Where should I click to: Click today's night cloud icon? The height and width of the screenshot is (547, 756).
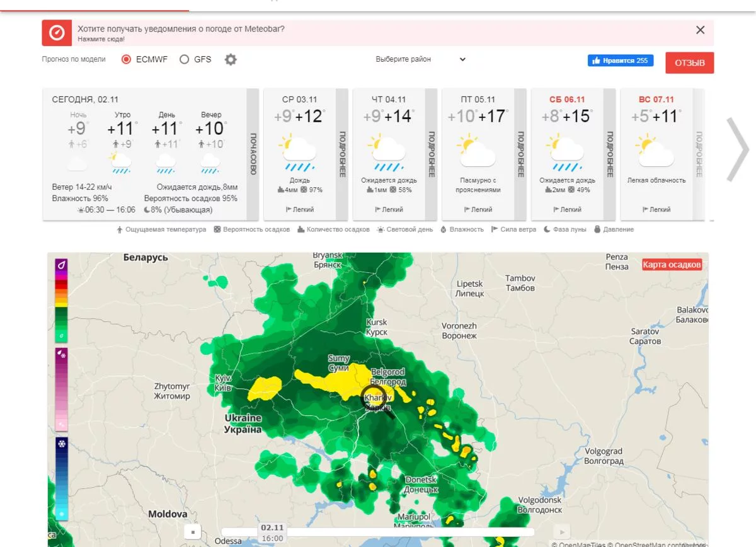click(77, 164)
